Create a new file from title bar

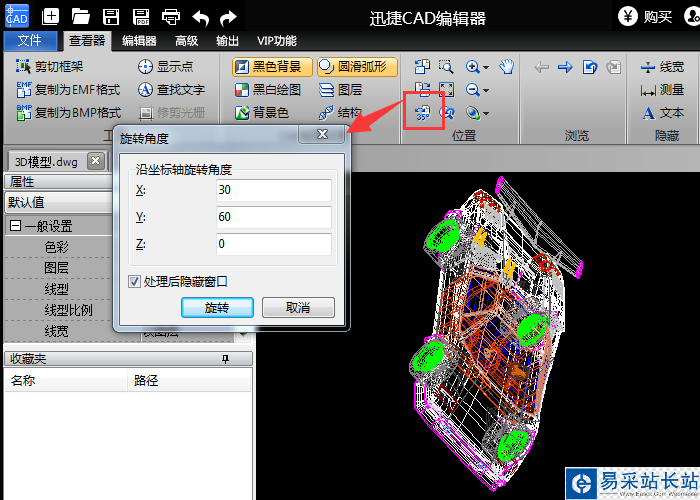[50, 17]
